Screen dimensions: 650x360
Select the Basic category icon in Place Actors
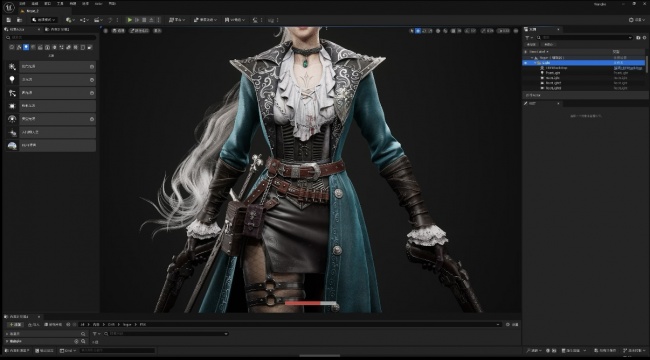(x=19, y=47)
